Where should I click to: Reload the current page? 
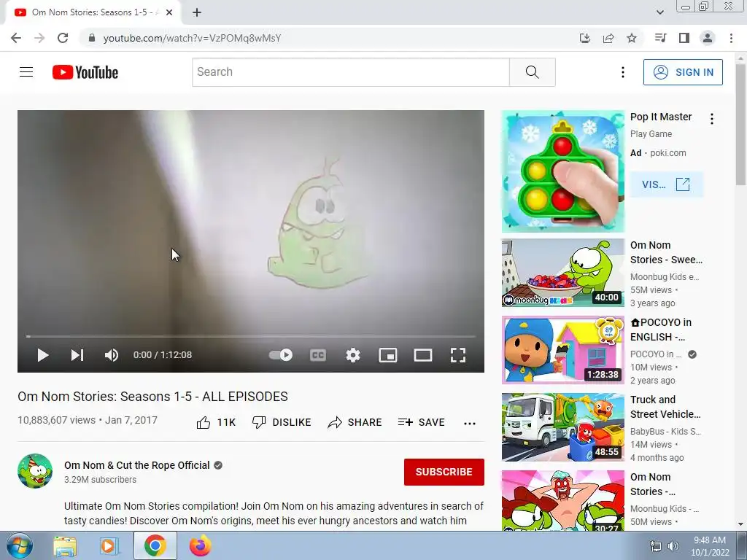pyautogui.click(x=63, y=38)
